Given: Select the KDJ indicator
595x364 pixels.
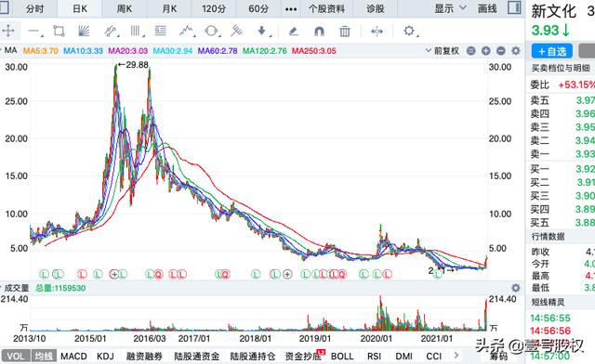Looking at the screenshot, I should 105,356.
